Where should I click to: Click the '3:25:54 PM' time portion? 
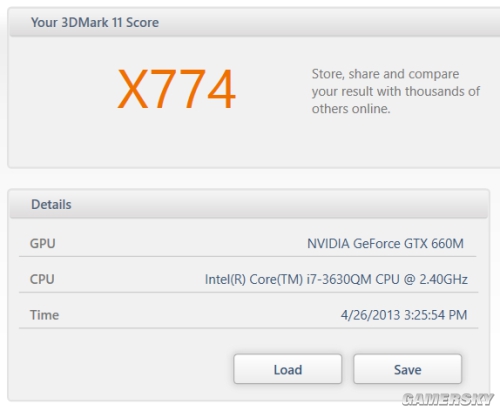pos(436,315)
